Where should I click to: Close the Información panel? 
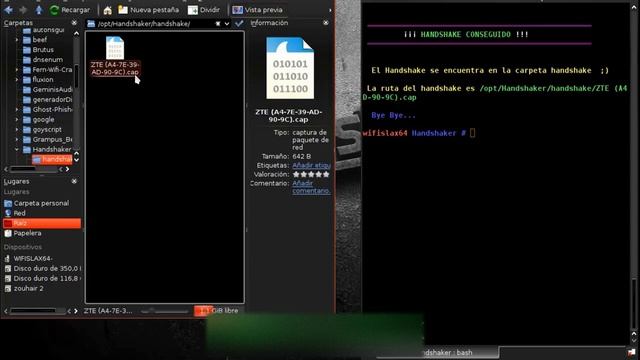tap(326, 23)
